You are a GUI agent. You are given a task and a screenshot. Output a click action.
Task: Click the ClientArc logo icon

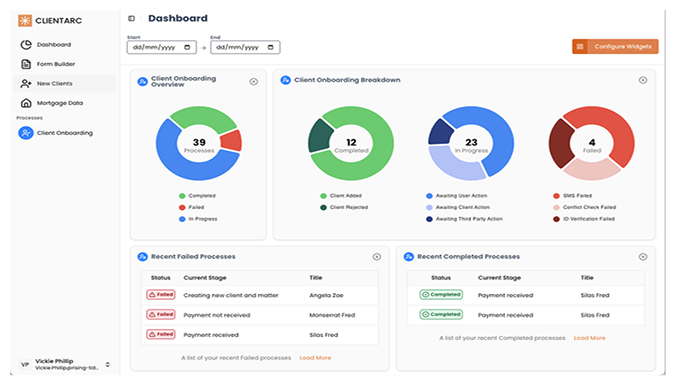25,20
